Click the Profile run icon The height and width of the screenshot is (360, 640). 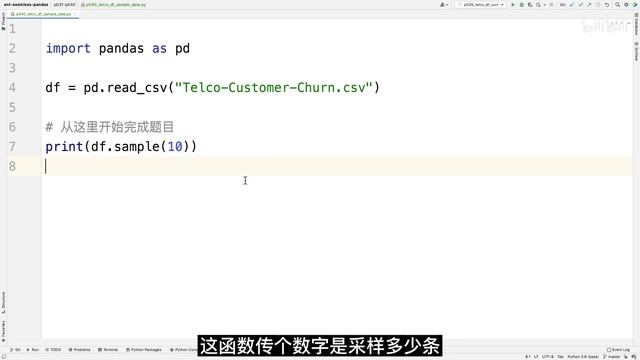(x=538, y=5)
